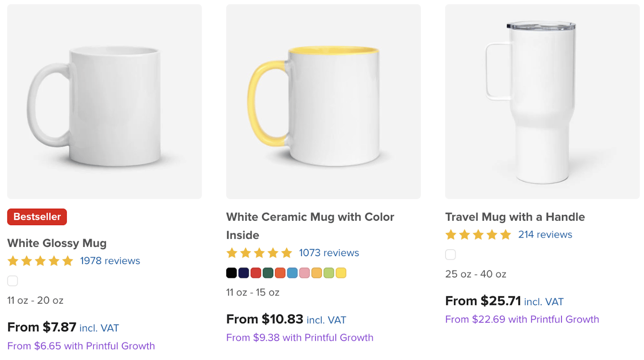Click the Bestseller badge
This screenshot has width=644, height=360.
tap(37, 217)
